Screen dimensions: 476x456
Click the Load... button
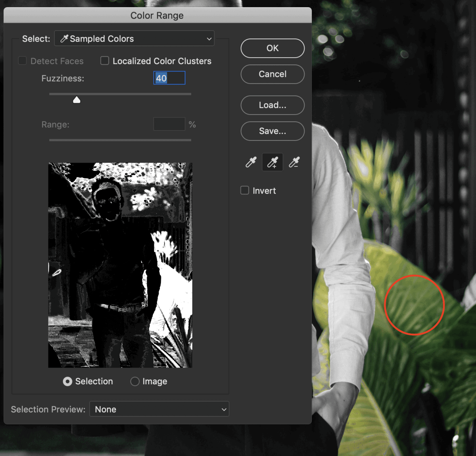coord(273,105)
